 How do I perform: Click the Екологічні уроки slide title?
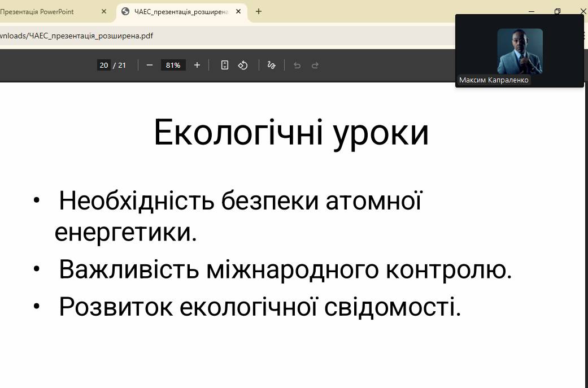[291, 133]
